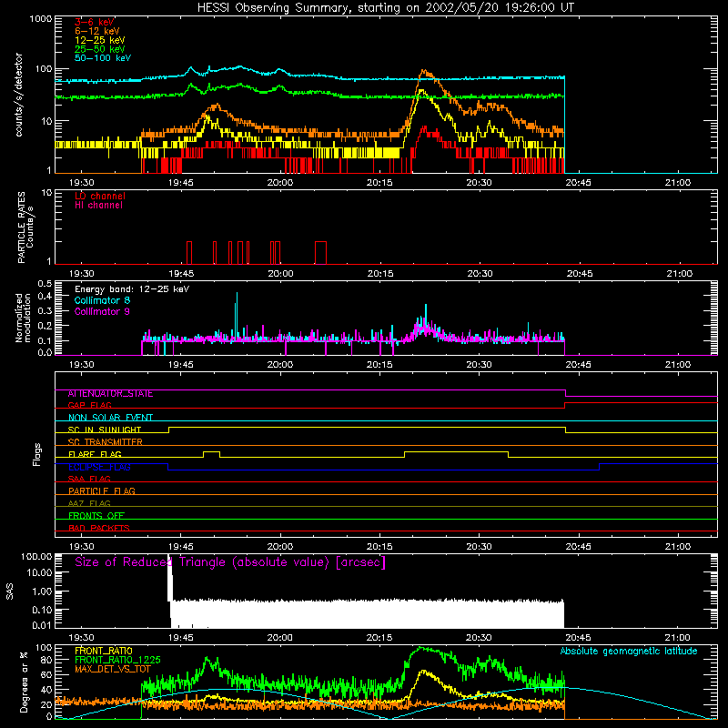
Task: Select the PARTICLE_FLAG label
Action: [102, 491]
